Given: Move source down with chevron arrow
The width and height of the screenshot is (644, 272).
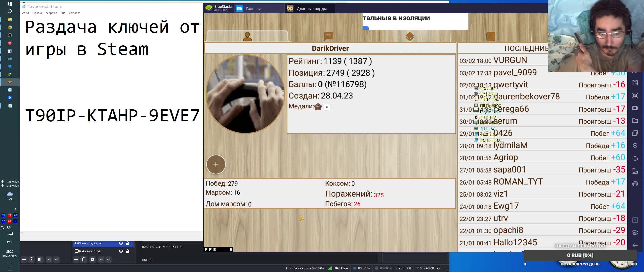Looking at the screenshot, I should pos(108,259).
